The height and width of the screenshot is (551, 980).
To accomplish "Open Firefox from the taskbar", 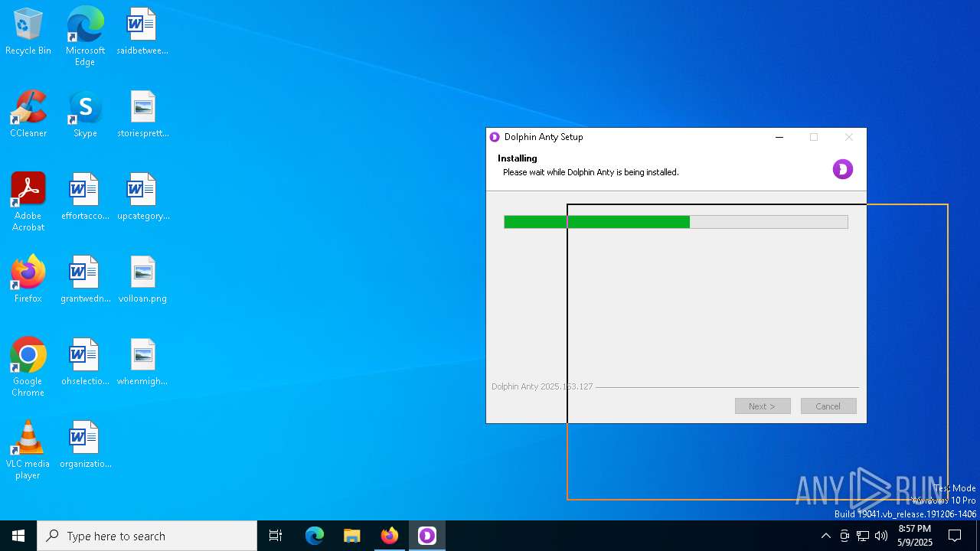I will point(390,536).
